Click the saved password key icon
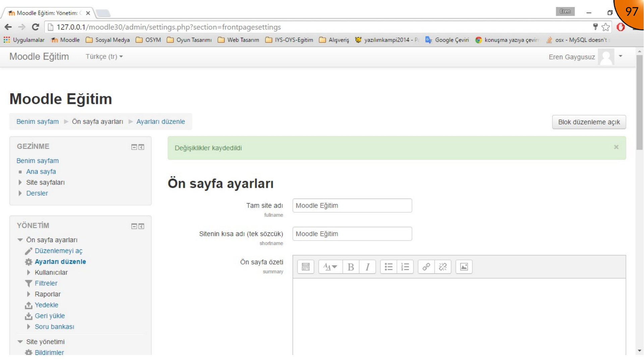Viewport: 644px width, 362px height. pos(595,27)
